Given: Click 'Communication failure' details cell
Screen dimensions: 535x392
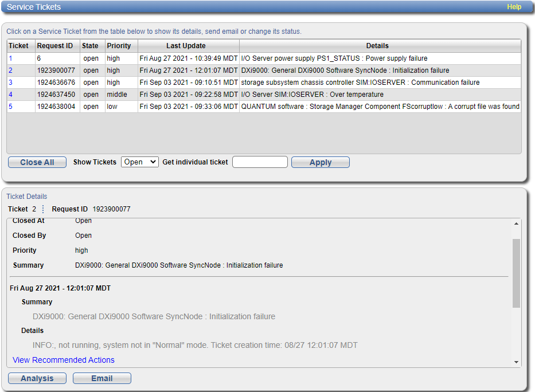Looking at the screenshot, I should pyautogui.click(x=380, y=83).
